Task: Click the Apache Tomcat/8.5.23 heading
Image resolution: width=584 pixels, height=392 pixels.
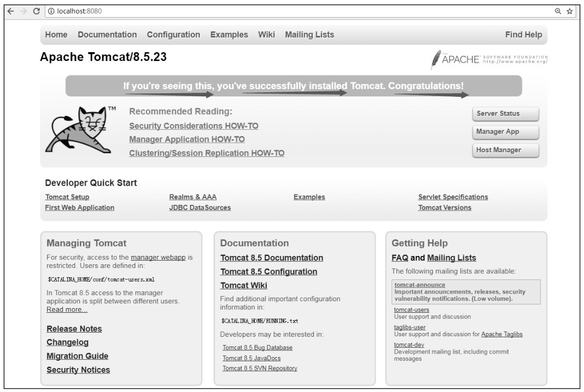Action: coord(103,57)
